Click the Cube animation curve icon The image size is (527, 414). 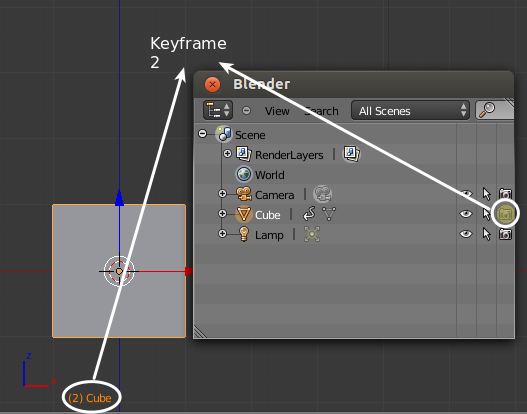coord(309,214)
